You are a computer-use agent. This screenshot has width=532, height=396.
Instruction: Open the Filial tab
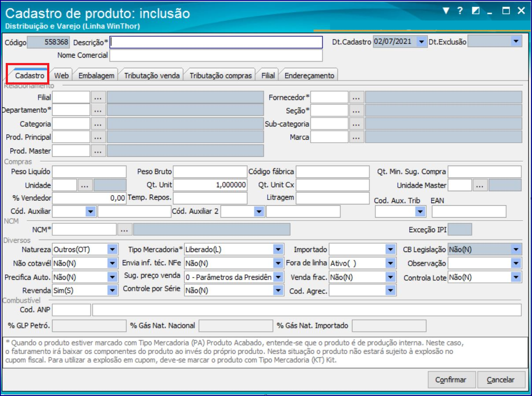[268, 76]
